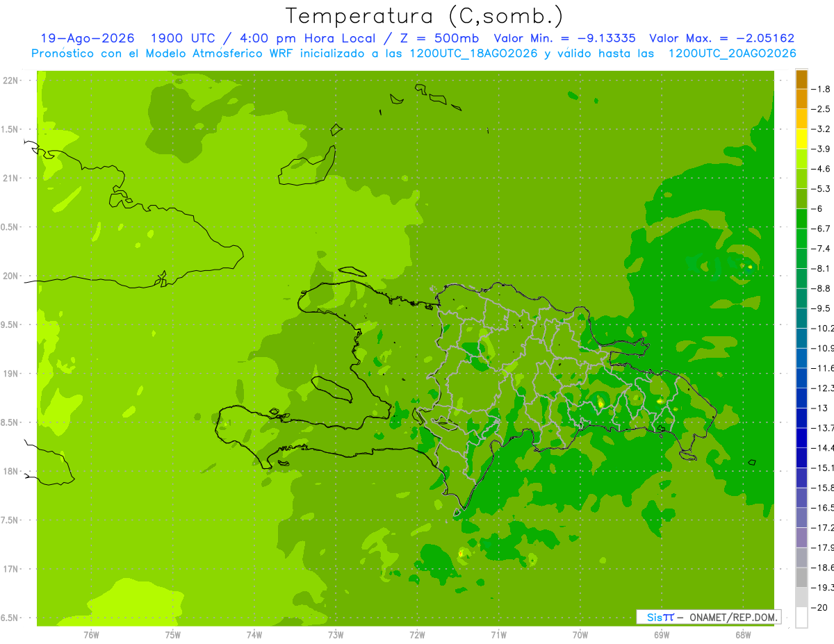Select the lime swatch between -3.9 and -4.6

click(801, 158)
